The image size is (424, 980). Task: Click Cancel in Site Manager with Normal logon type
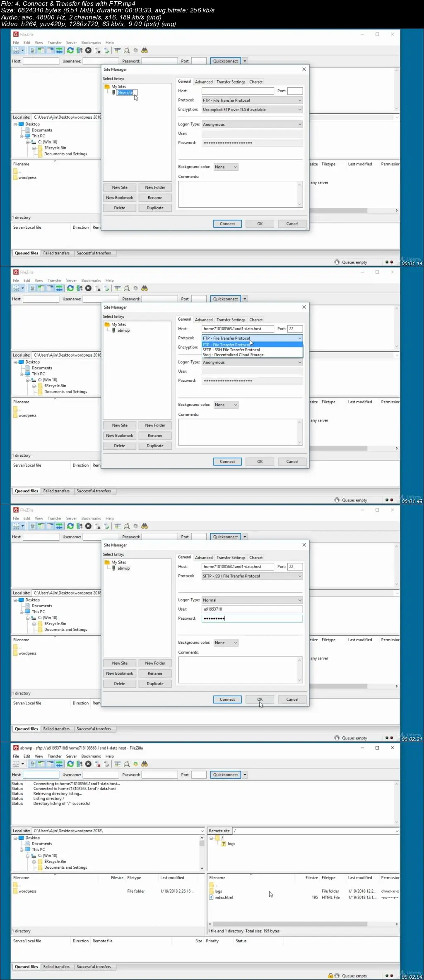click(x=292, y=699)
